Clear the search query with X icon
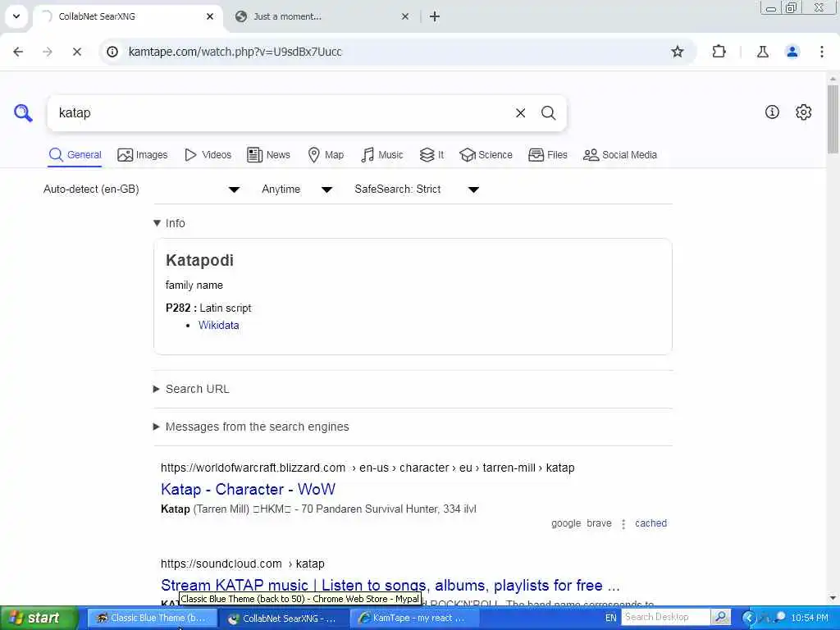Image resolution: width=840 pixels, height=630 pixels. pos(520,113)
